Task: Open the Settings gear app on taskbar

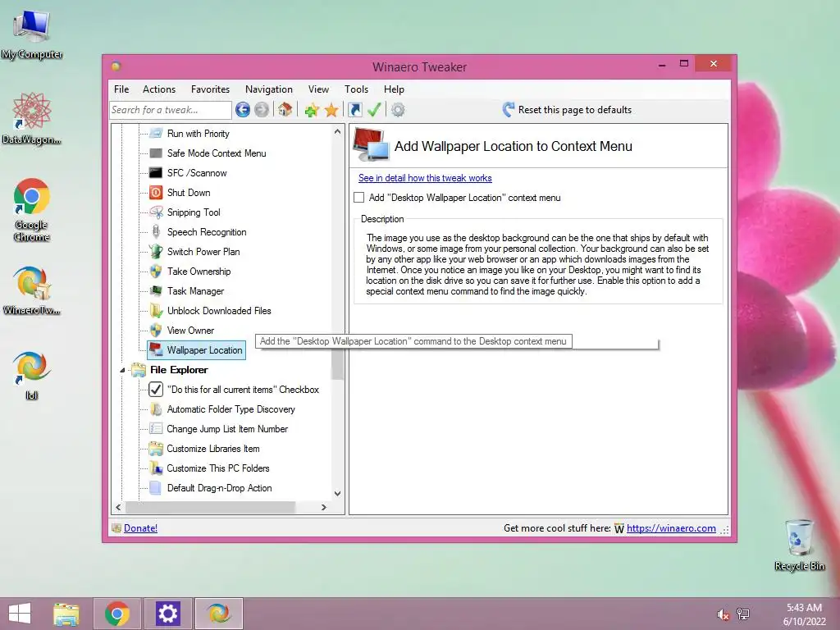Action: pos(167,614)
